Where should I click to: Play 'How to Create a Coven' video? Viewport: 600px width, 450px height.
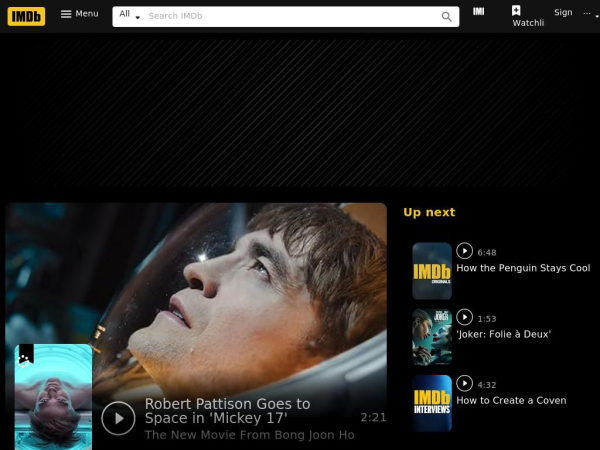click(x=464, y=383)
